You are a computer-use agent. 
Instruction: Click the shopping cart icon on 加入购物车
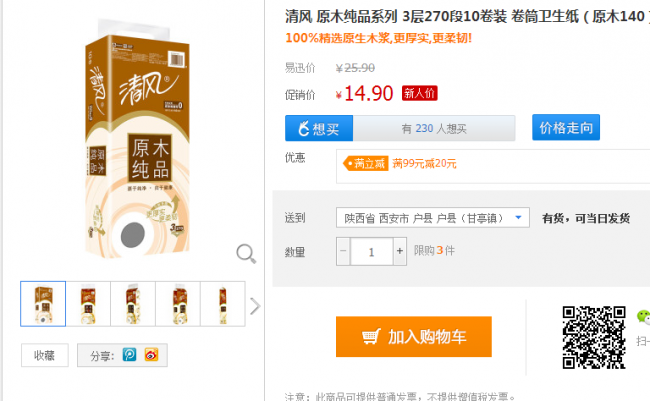point(371,336)
